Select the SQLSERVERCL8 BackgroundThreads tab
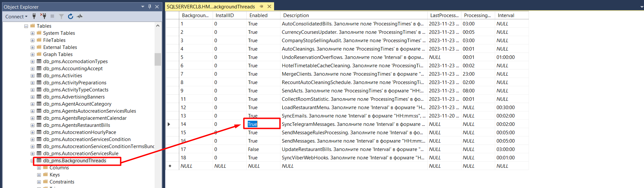 [x=211, y=7]
